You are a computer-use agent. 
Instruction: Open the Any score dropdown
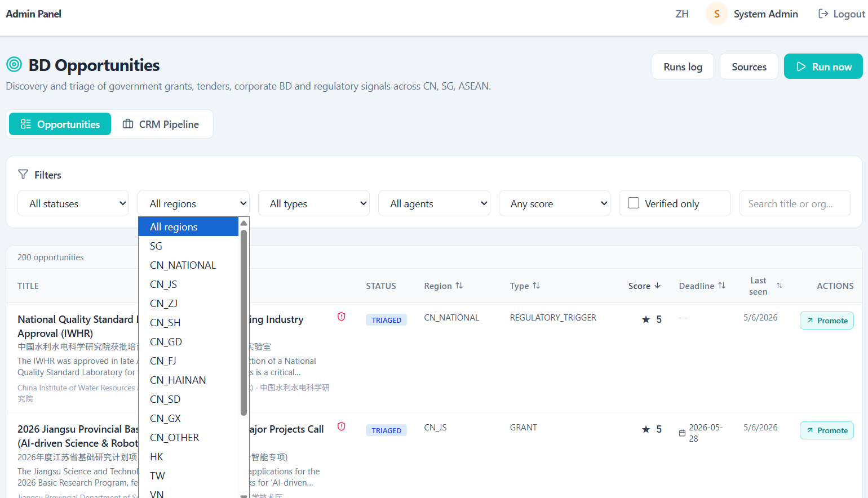click(555, 203)
